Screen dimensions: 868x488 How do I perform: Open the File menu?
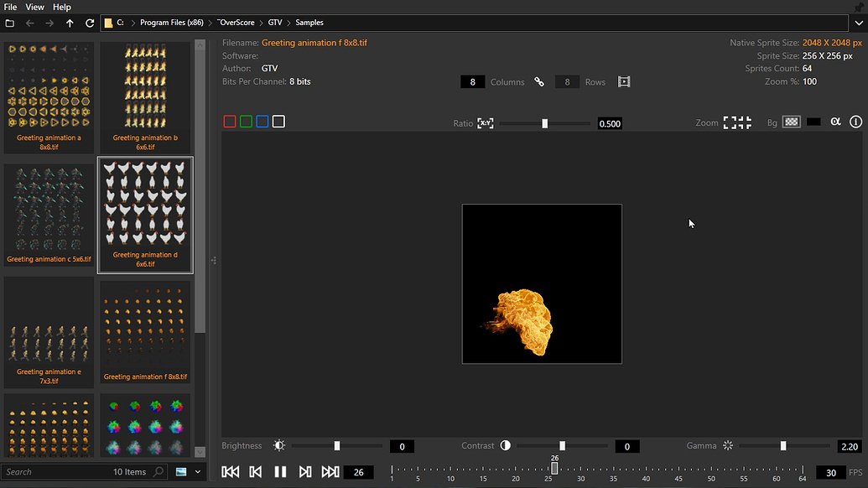click(9, 7)
